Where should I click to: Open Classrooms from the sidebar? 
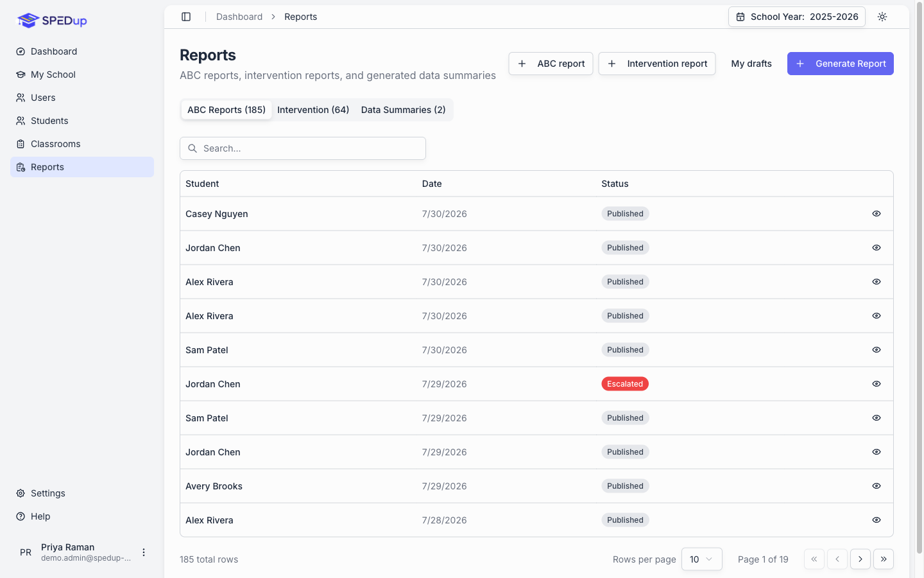coord(82,144)
